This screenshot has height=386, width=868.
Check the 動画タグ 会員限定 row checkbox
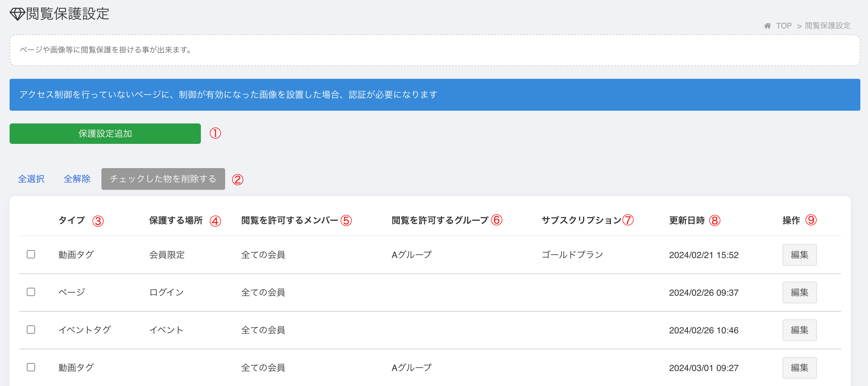[x=31, y=254]
